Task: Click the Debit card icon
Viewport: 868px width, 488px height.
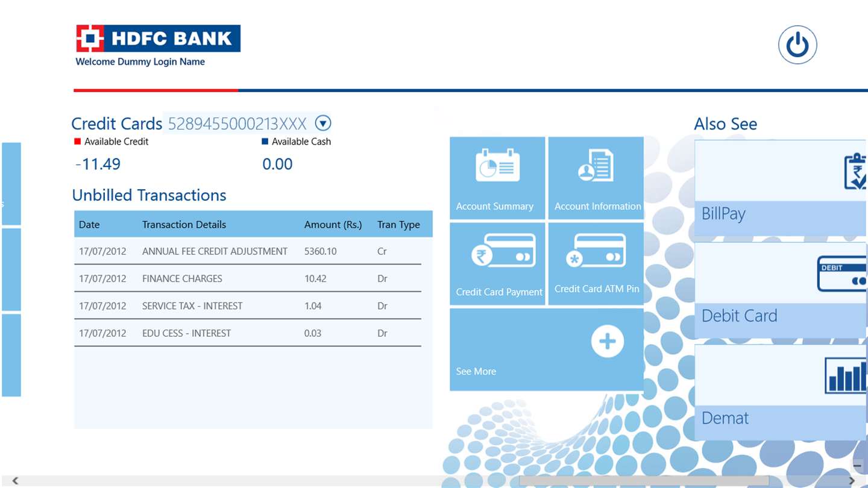Action: [x=842, y=274]
